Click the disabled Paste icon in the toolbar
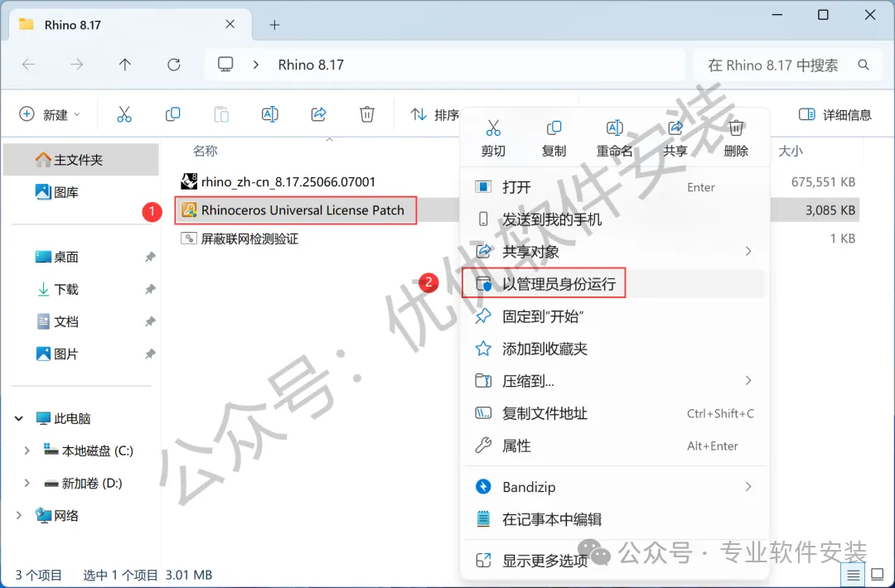895x588 pixels. click(x=221, y=114)
